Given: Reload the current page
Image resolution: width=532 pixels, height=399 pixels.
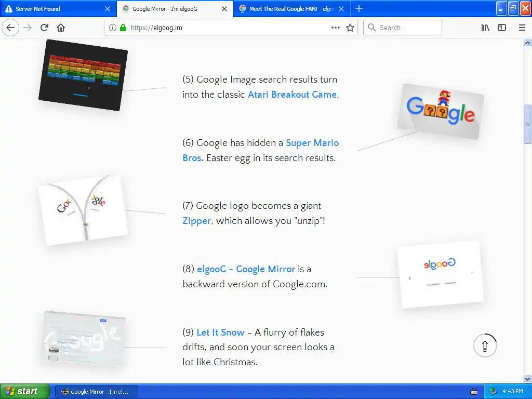Looking at the screenshot, I should (x=44, y=28).
